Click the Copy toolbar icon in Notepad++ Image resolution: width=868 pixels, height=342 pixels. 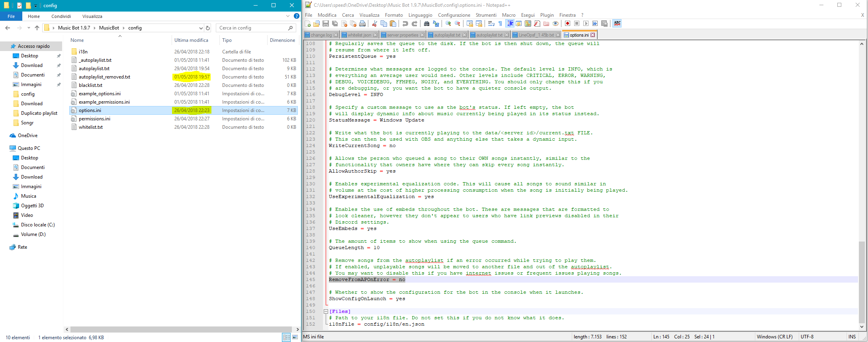coord(384,24)
